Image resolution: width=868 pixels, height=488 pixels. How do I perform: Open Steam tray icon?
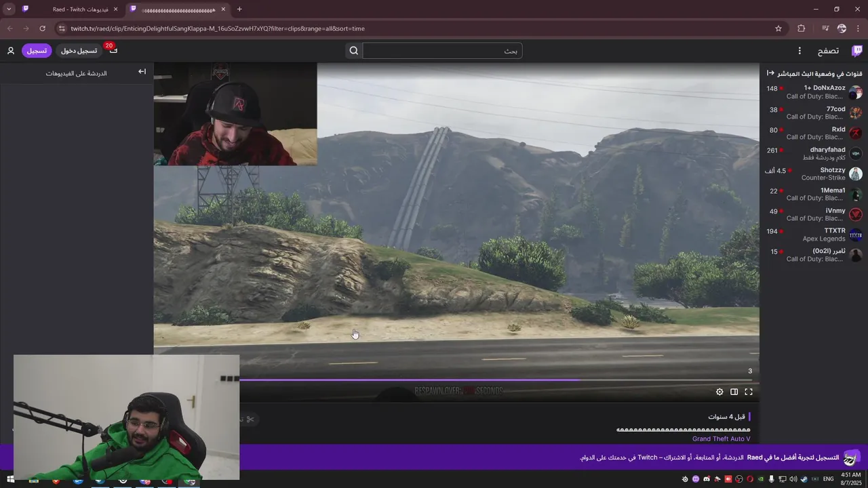pos(804,479)
